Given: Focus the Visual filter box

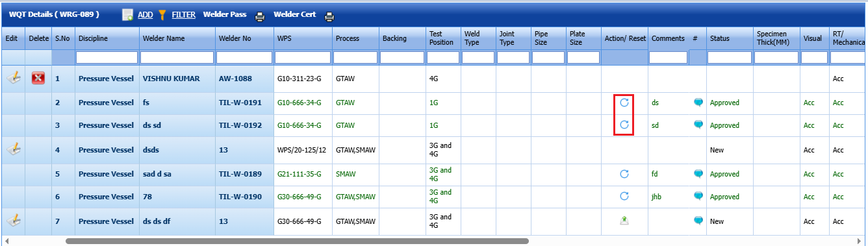Looking at the screenshot, I should click(x=815, y=58).
